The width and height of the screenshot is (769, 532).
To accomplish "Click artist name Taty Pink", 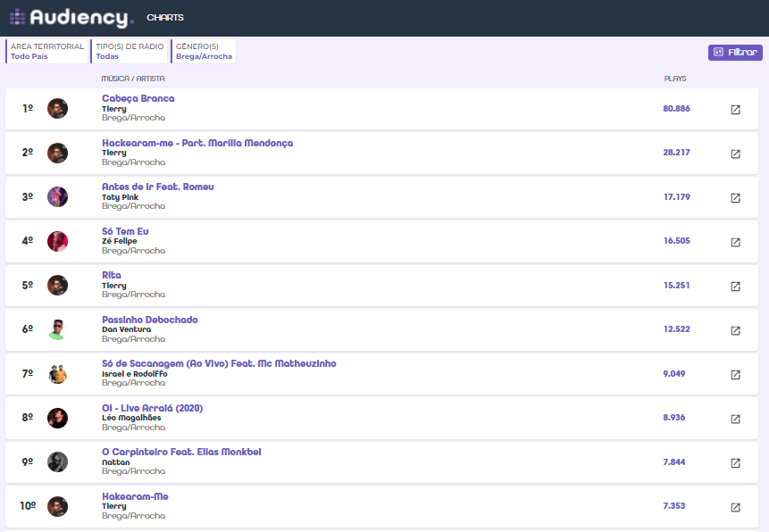I will pyautogui.click(x=121, y=197).
